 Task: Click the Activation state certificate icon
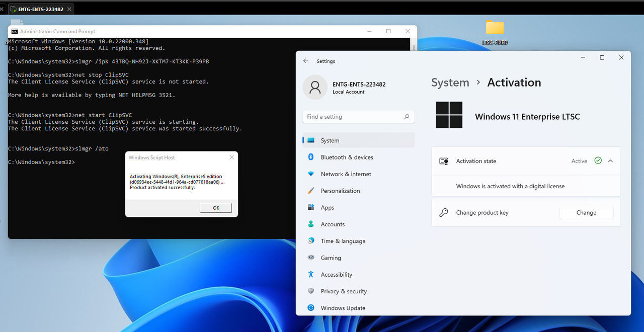pos(444,161)
